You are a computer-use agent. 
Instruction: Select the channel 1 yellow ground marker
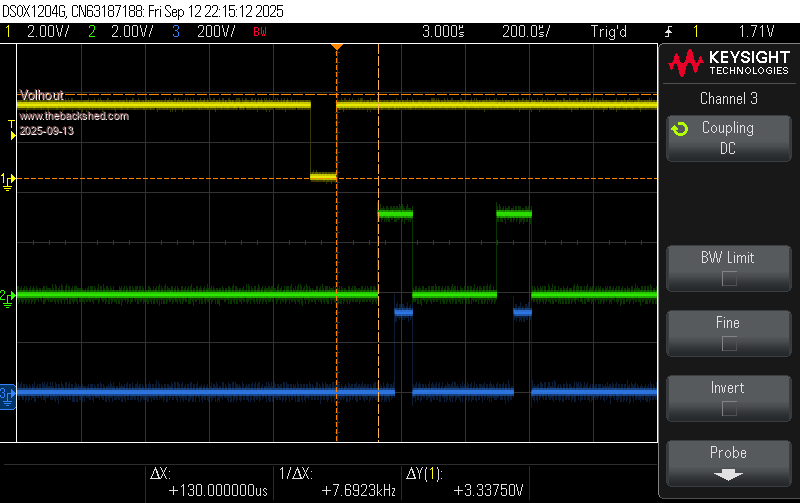click(8, 180)
